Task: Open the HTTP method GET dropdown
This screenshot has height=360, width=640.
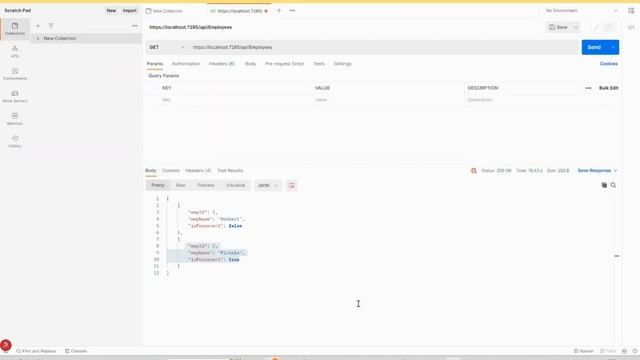Action: (167, 47)
